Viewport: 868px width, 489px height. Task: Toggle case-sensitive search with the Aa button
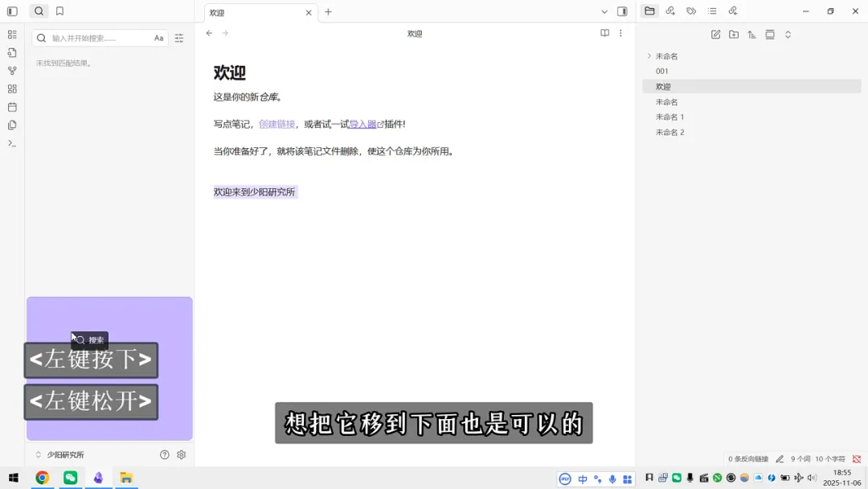(158, 37)
